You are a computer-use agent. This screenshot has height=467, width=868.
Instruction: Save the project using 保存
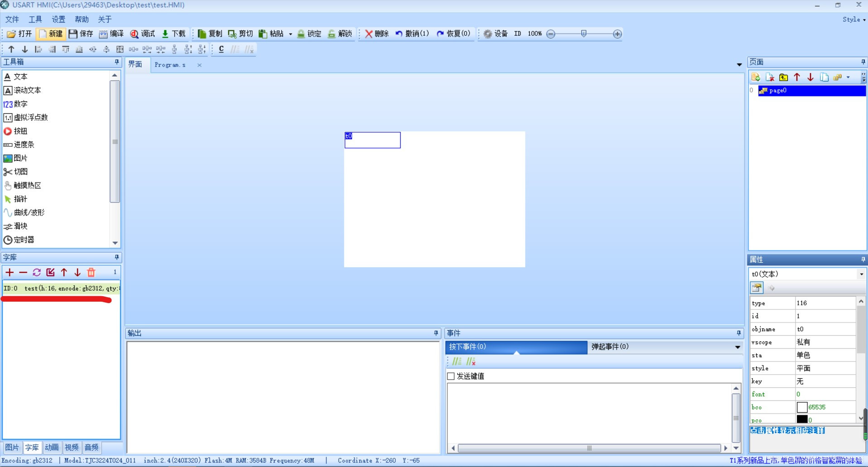tap(81, 34)
